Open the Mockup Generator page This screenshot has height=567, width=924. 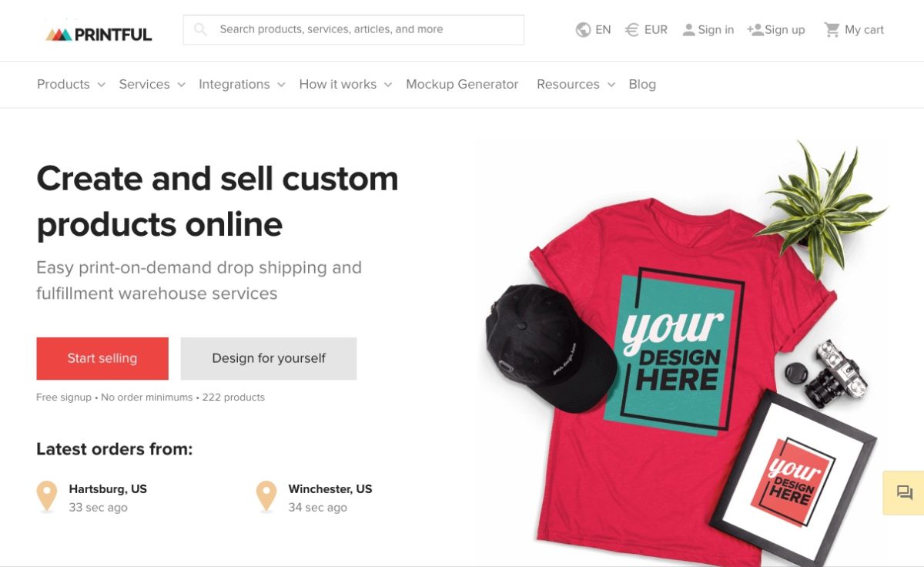(462, 84)
